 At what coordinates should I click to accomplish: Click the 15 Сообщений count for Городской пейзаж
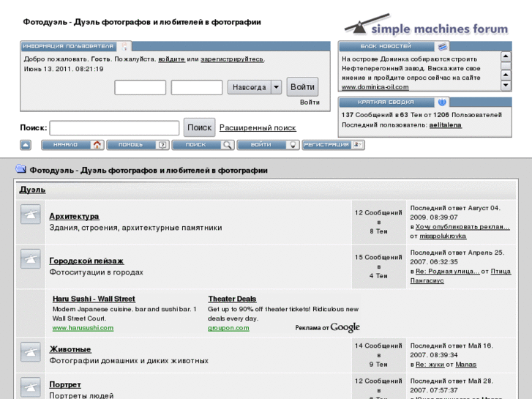click(x=378, y=258)
